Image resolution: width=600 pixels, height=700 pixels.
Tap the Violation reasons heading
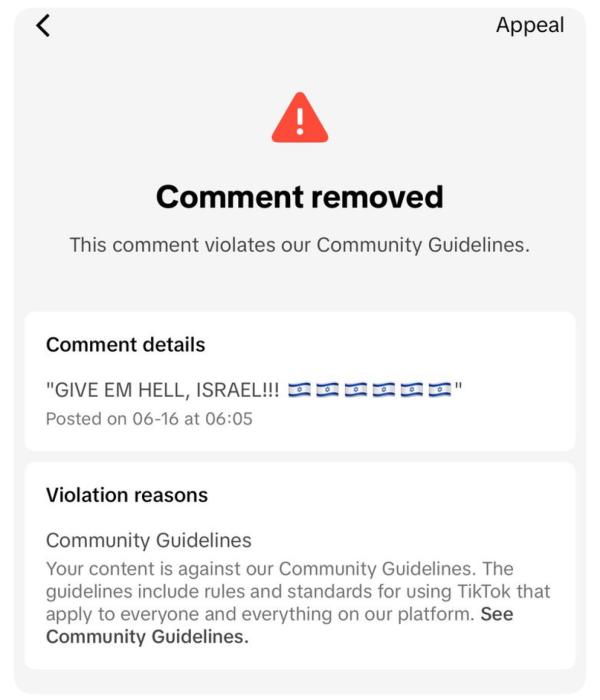click(x=127, y=495)
